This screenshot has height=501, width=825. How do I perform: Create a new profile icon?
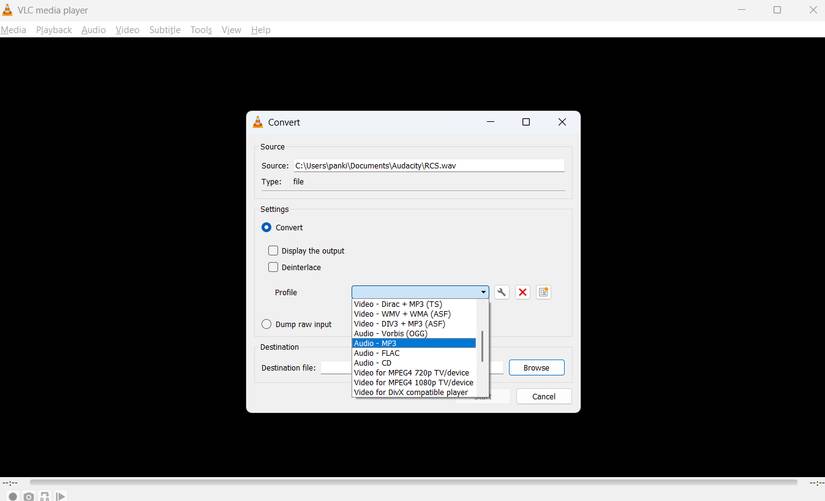tap(544, 292)
